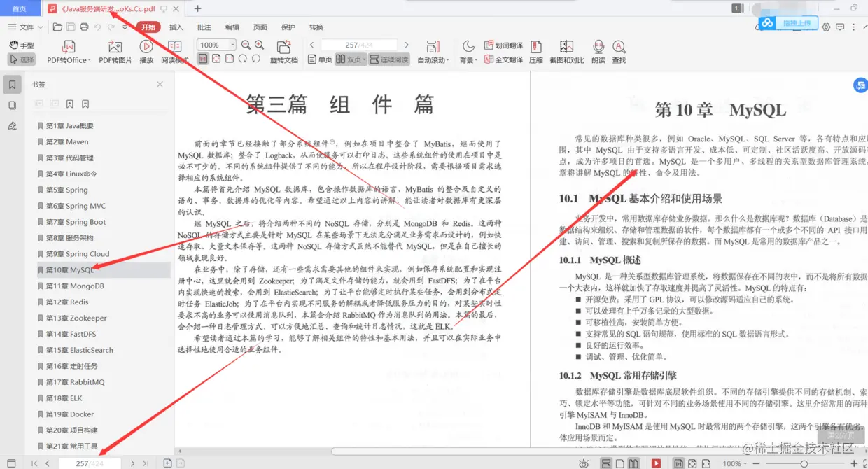Go to previous page arrow in toolbar

(x=312, y=45)
